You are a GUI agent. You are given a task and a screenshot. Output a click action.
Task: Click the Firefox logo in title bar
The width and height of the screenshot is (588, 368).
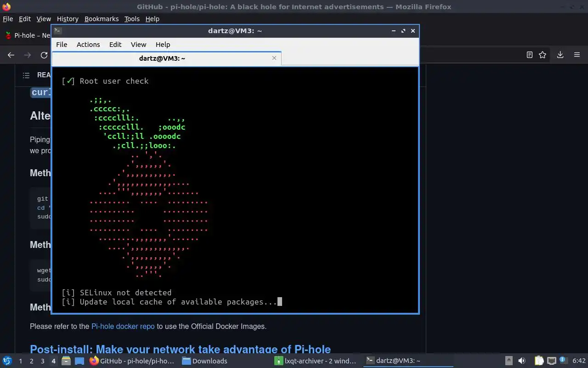(6, 7)
